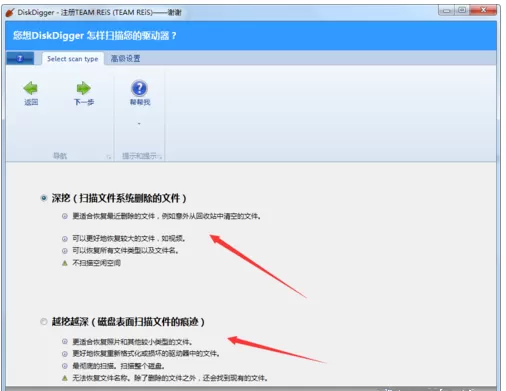
Task: Click the line 不扫描空闲空间
Action: click(97, 263)
